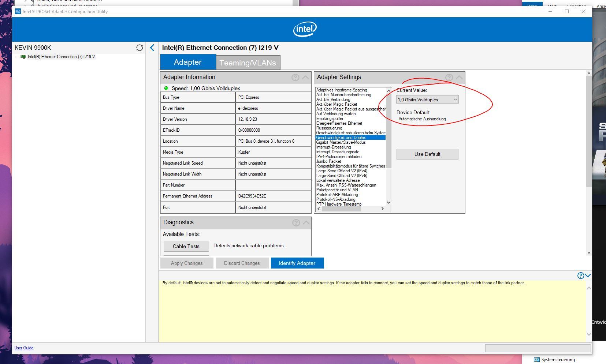Click the settings list scroll-down arrow
The width and height of the screenshot is (606, 364).
(388, 203)
